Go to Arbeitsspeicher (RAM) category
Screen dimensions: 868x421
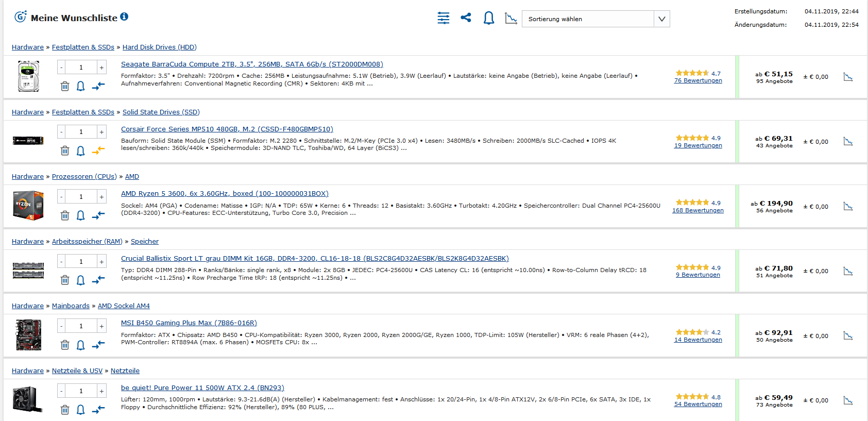(87, 242)
